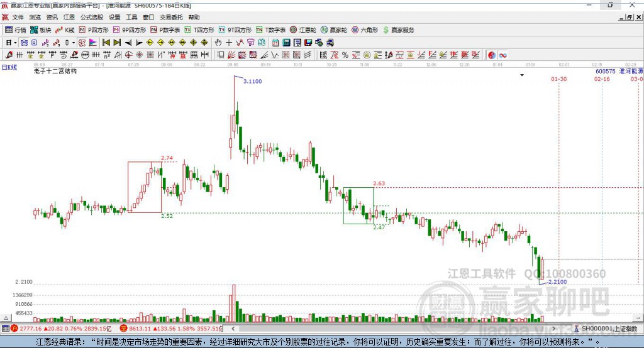This screenshot has height=348, width=644.
Task: Select the crosshair cursor tool
Action: click(229, 43)
